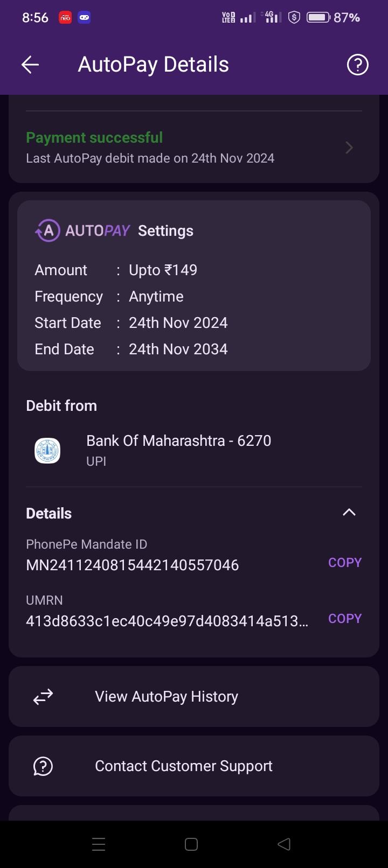Tap the Payment successful status text
Screen dimensions: 388x868
tap(94, 138)
